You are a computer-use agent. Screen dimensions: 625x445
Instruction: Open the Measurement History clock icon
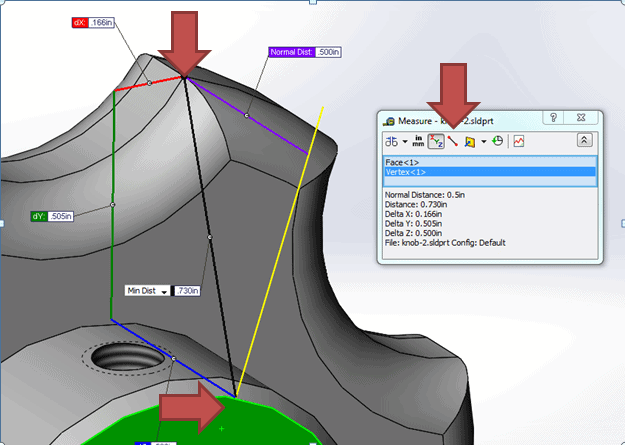497,142
